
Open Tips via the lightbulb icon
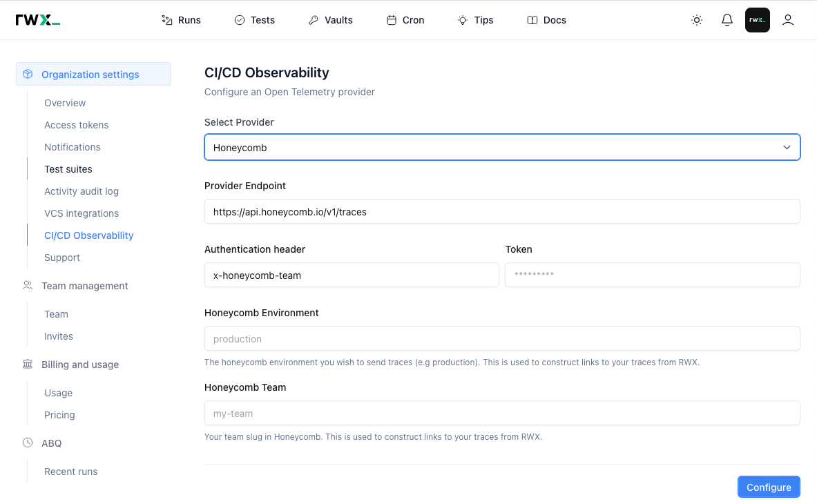coord(462,20)
